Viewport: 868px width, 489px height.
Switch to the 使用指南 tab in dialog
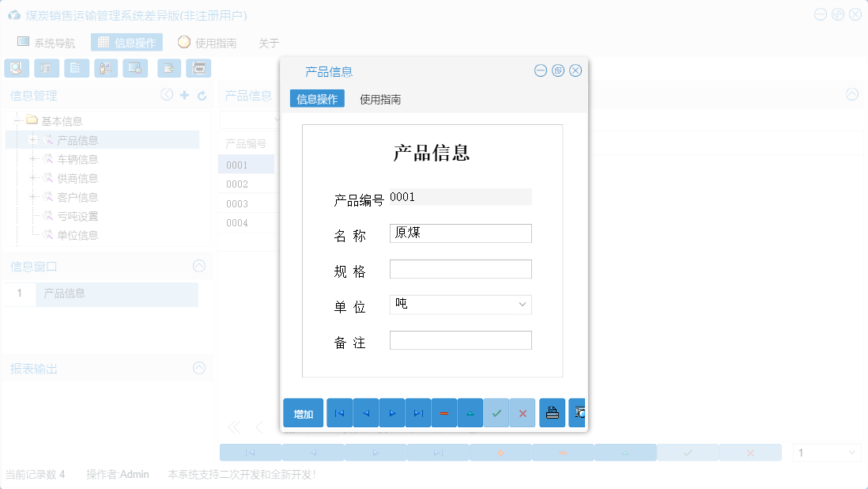pos(381,99)
